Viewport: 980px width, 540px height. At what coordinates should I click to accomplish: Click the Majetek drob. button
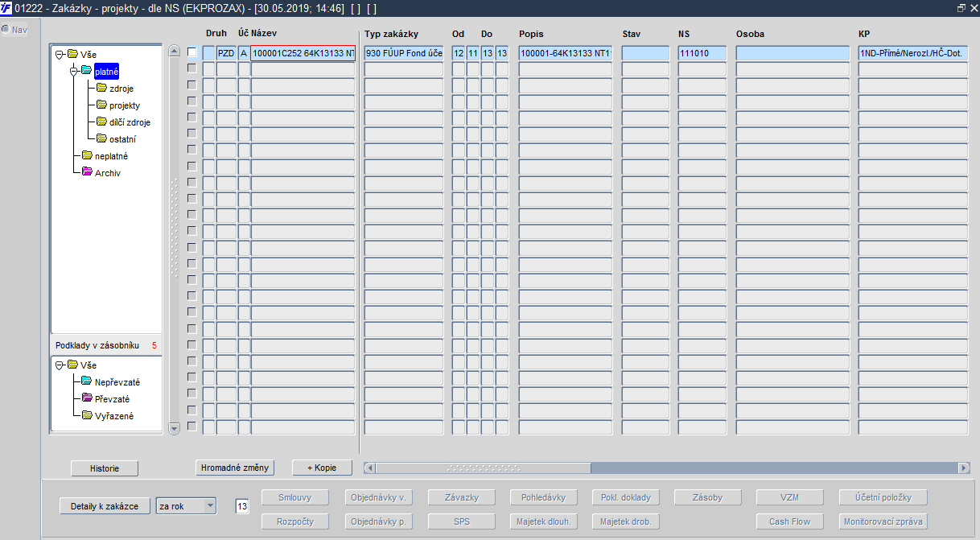[x=625, y=521]
